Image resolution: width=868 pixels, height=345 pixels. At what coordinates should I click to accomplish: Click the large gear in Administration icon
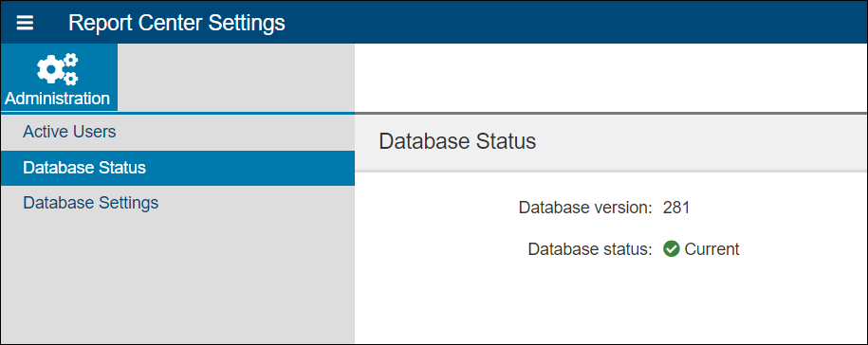tap(50, 69)
